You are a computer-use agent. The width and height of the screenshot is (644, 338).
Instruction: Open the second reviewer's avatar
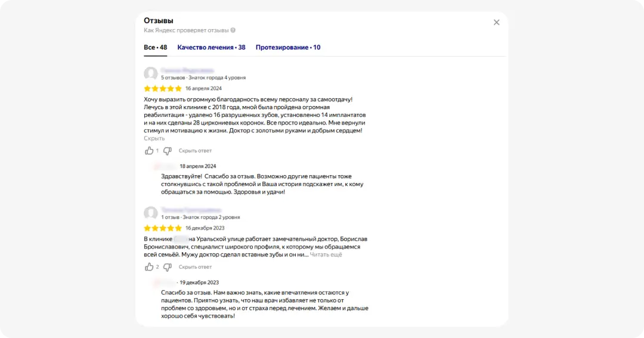pos(151,213)
